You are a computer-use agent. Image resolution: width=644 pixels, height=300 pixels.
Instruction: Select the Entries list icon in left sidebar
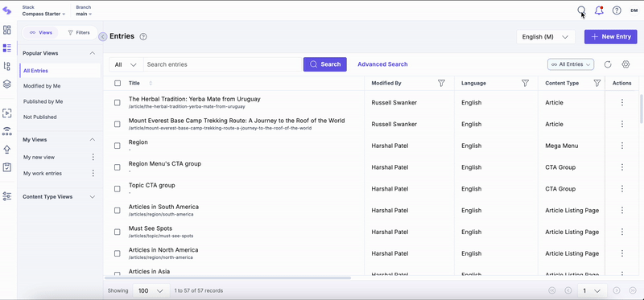(7, 48)
